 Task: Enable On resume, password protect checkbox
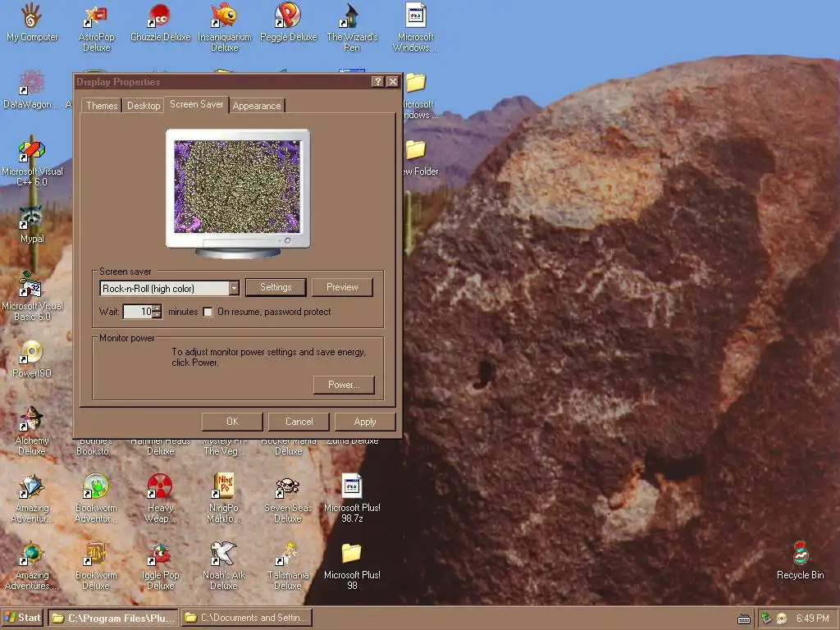pyautogui.click(x=208, y=312)
